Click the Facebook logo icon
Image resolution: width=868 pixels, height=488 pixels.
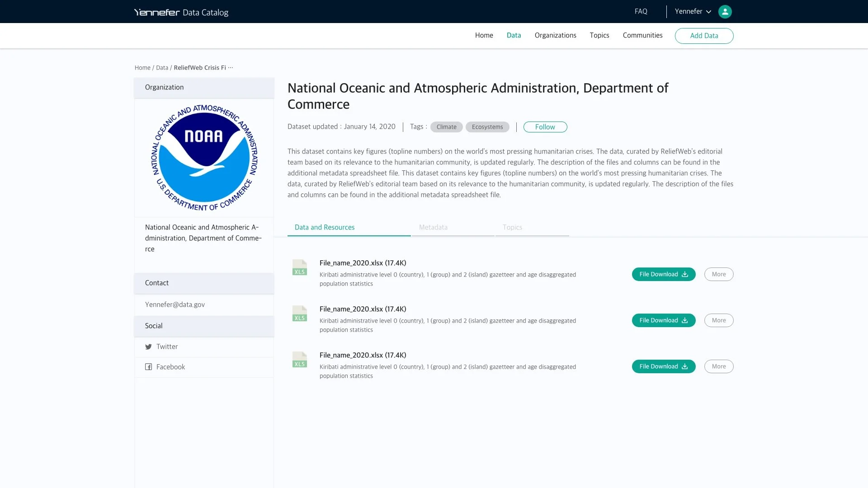[148, 367]
